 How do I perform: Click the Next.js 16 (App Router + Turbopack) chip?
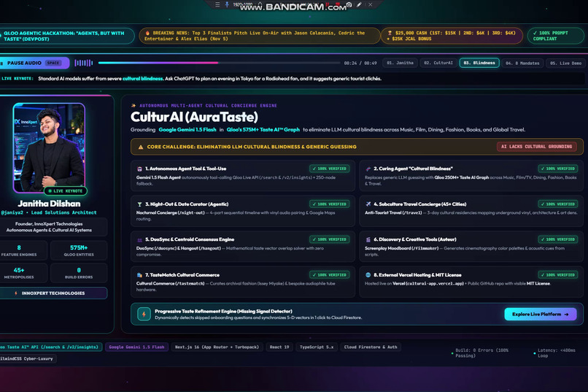pos(217,347)
